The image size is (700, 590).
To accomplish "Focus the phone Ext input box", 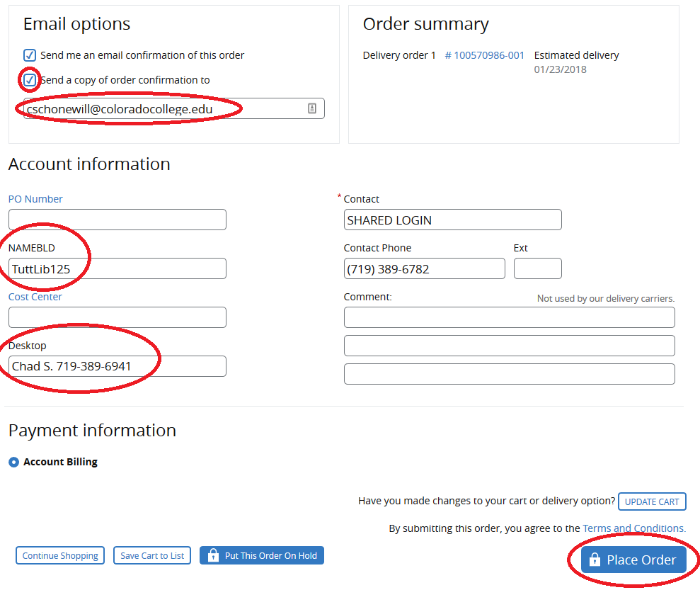I will 537,268.
